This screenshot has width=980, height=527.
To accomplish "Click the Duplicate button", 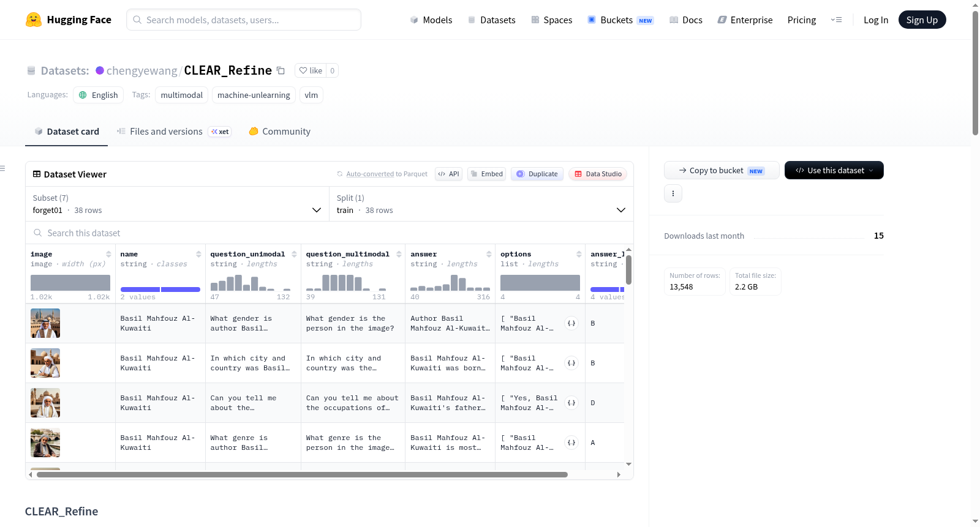I will click(537, 174).
